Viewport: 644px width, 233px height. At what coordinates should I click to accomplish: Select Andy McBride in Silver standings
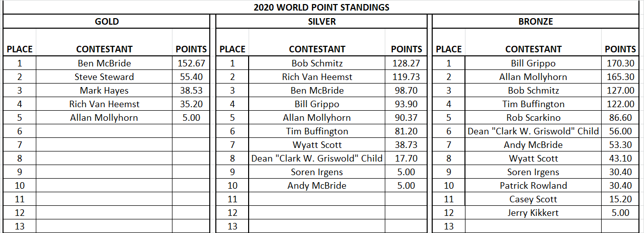[x=317, y=186]
